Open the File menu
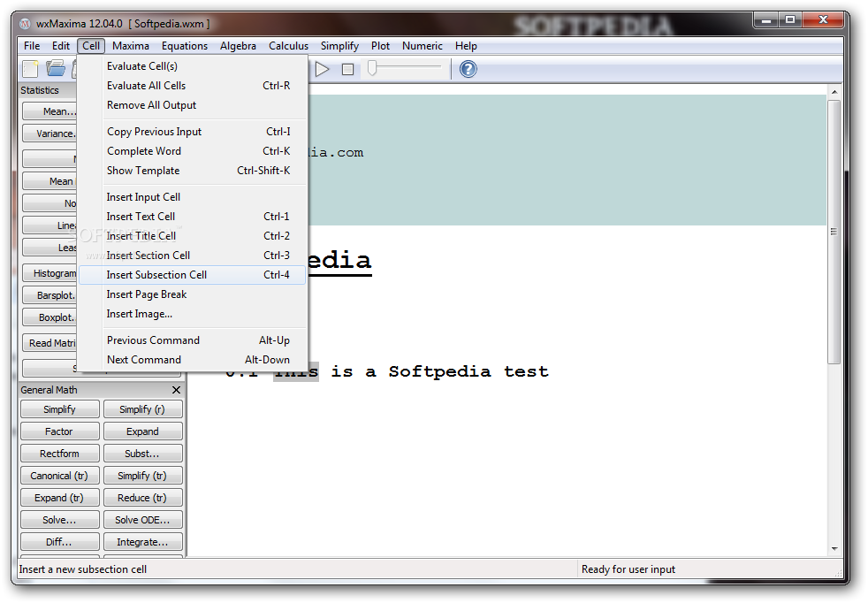 click(x=32, y=46)
